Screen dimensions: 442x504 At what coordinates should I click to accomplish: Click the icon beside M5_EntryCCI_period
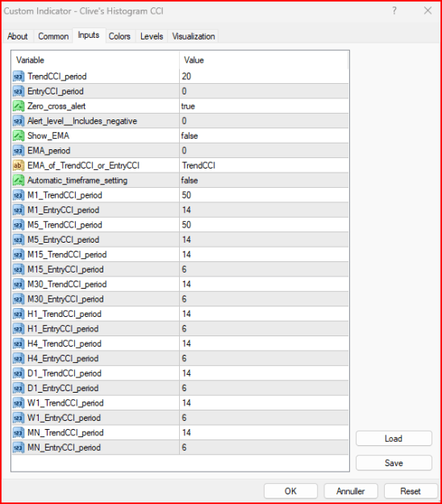[19, 240]
